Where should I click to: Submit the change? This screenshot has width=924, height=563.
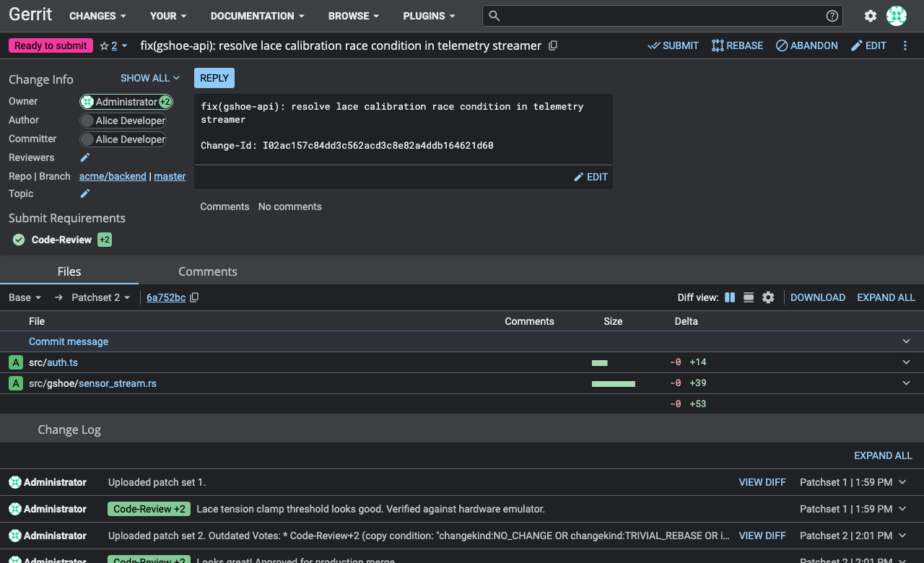pos(674,45)
